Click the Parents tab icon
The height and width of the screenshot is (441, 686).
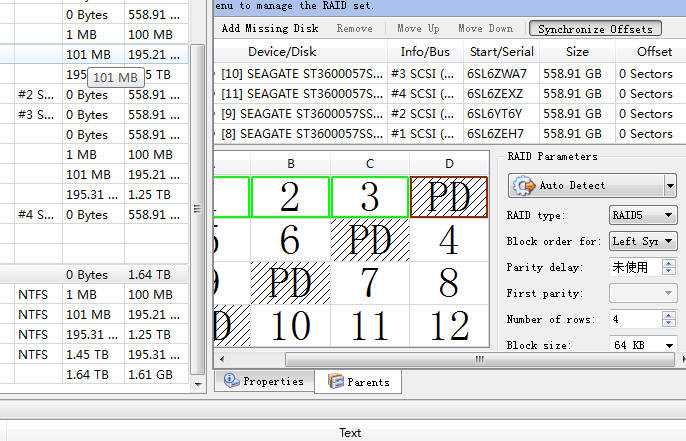point(336,381)
